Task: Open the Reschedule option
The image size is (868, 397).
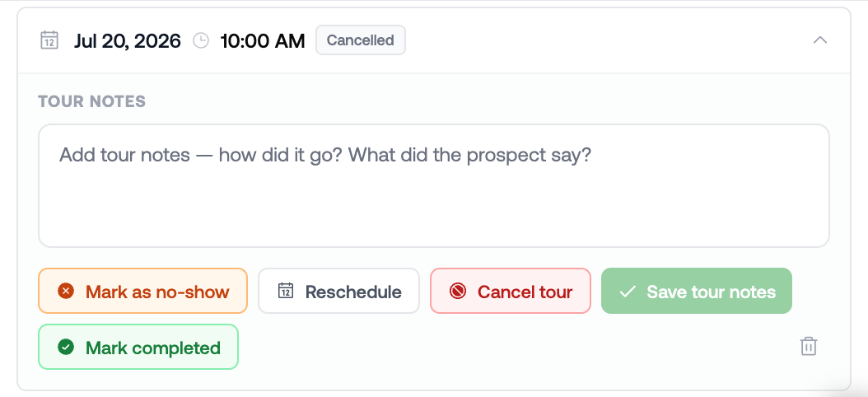Action: (x=338, y=291)
